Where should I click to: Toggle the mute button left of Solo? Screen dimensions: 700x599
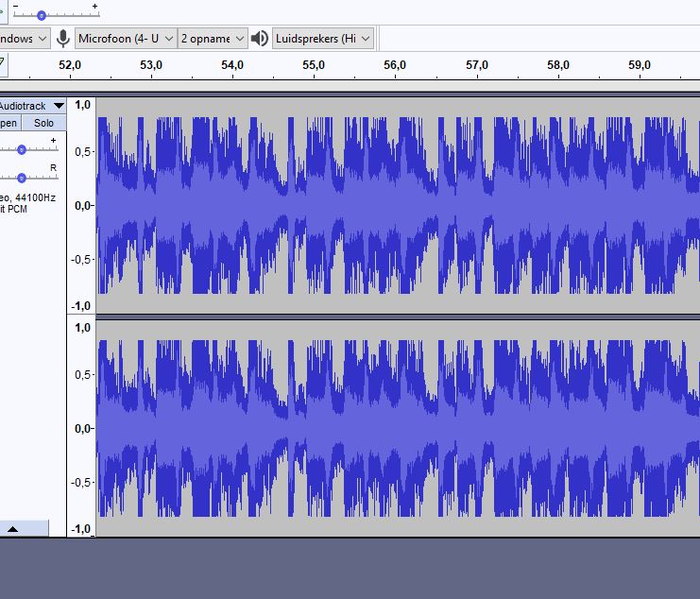[x=9, y=123]
